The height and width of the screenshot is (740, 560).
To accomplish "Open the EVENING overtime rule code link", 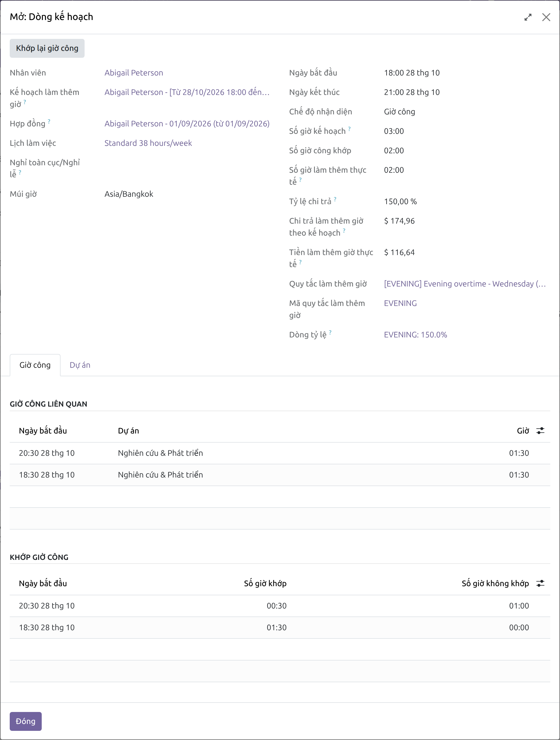I will click(x=400, y=303).
